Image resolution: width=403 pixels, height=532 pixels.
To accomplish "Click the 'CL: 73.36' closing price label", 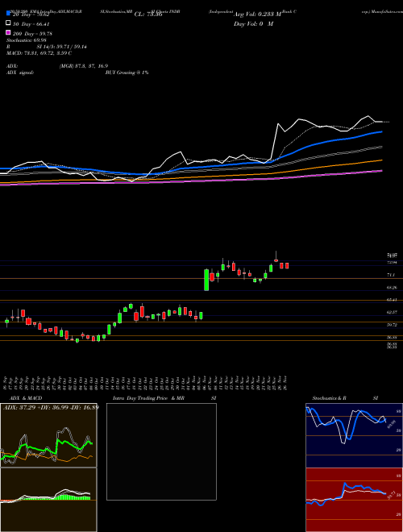I will 148,15.
